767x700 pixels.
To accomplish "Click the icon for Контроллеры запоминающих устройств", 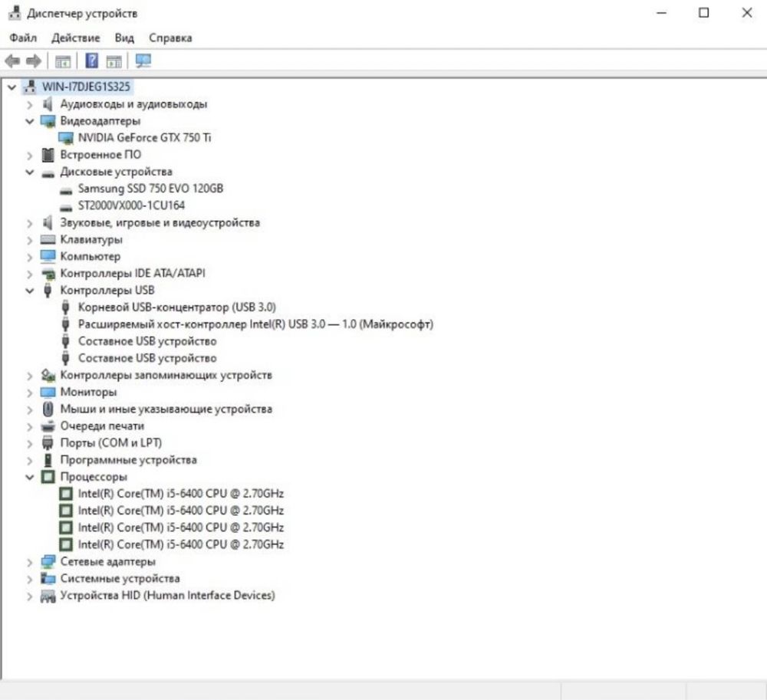I will click(48, 375).
